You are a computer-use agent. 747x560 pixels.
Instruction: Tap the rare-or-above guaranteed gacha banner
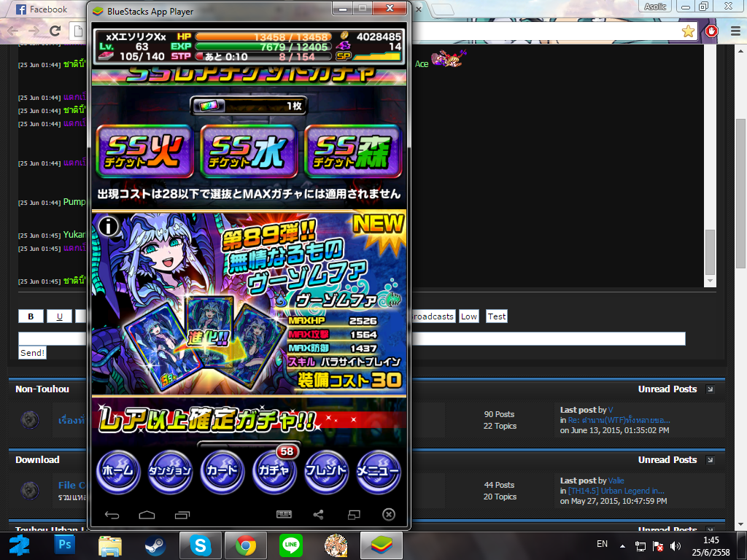coord(249,420)
